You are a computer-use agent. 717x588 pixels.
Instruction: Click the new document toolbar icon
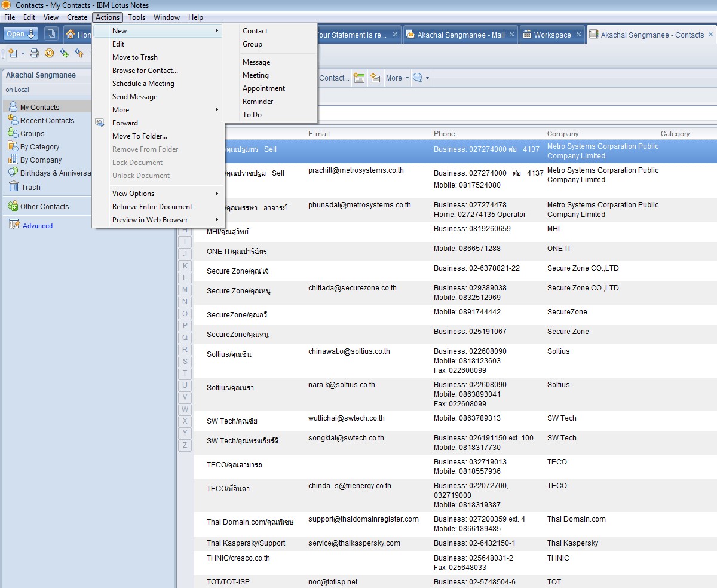(x=13, y=53)
